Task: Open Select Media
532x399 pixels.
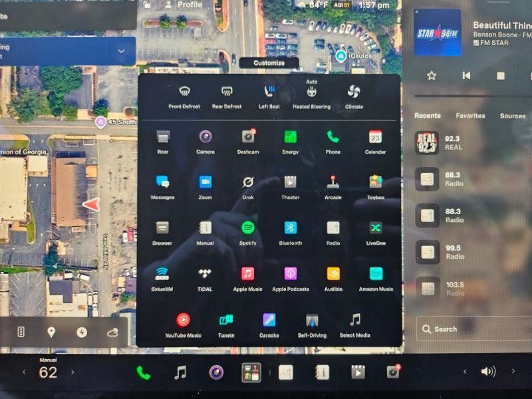Action: click(355, 320)
